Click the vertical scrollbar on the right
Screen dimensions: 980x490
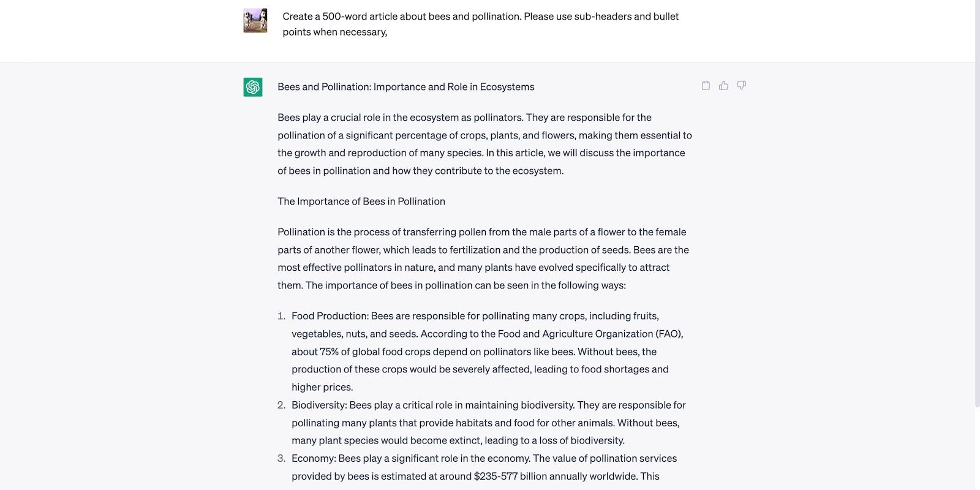[977, 202]
